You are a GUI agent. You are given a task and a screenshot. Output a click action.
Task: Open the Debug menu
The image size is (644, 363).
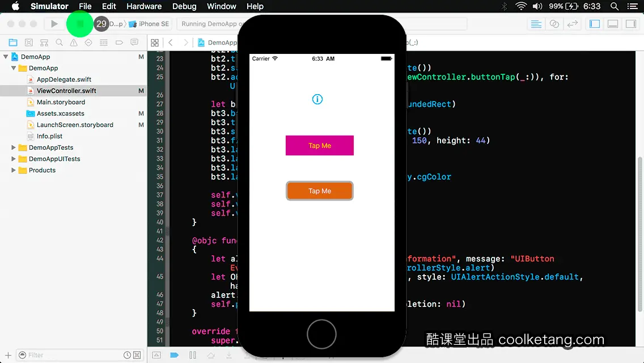(x=184, y=6)
